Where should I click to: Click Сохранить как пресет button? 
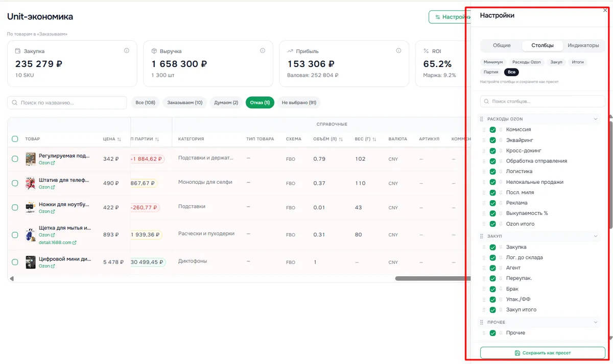543,353
